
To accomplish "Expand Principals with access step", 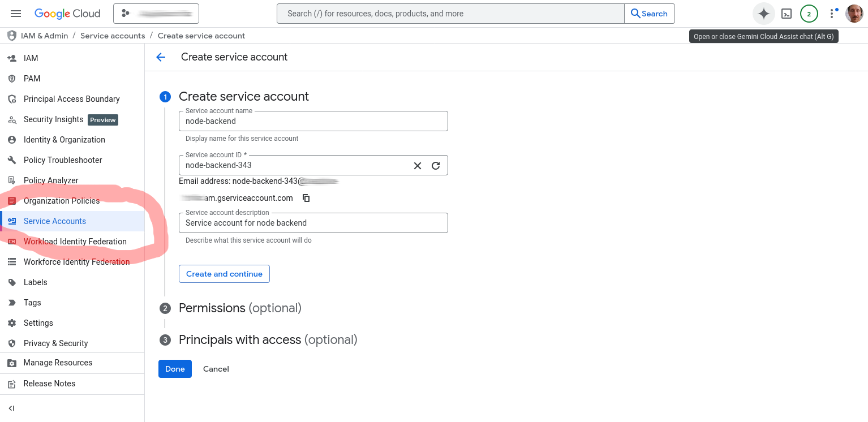I will 268,340.
